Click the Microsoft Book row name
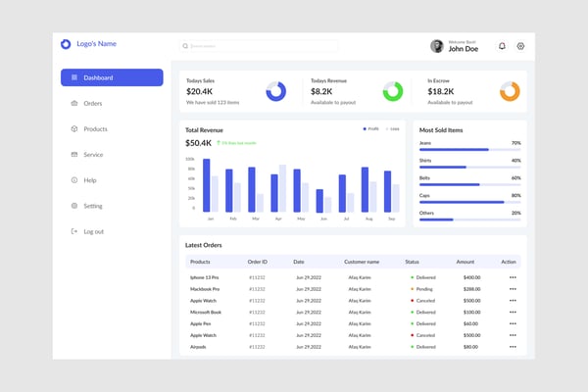The width and height of the screenshot is (588, 392). (206, 312)
